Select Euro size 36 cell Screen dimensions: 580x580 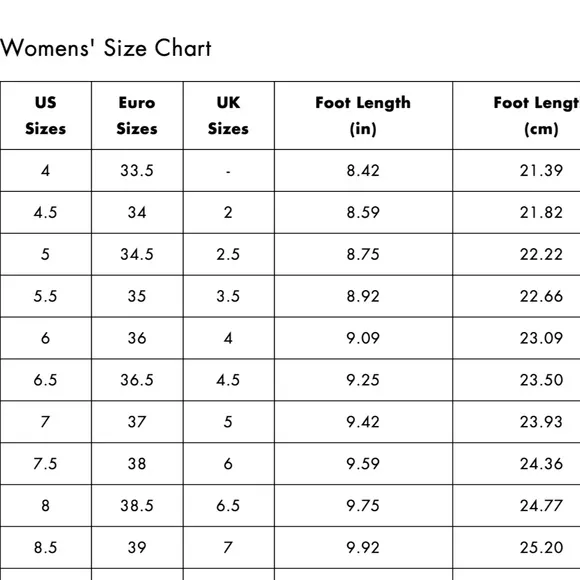pos(137,338)
